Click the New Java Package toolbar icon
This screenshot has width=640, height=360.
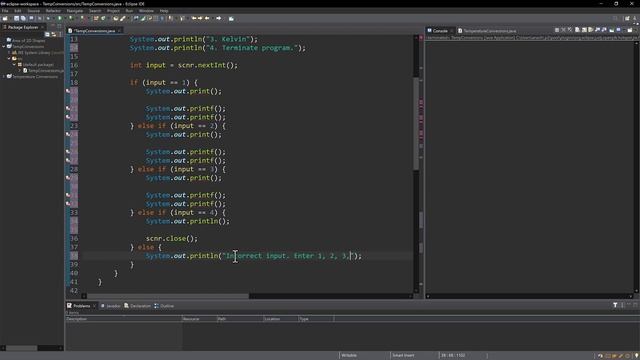point(96,18)
